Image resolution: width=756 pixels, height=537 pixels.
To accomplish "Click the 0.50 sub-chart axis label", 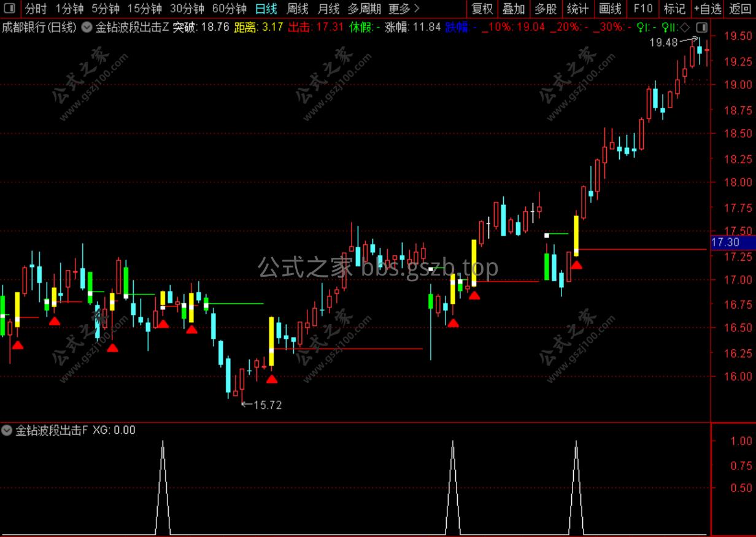I will pos(742,488).
